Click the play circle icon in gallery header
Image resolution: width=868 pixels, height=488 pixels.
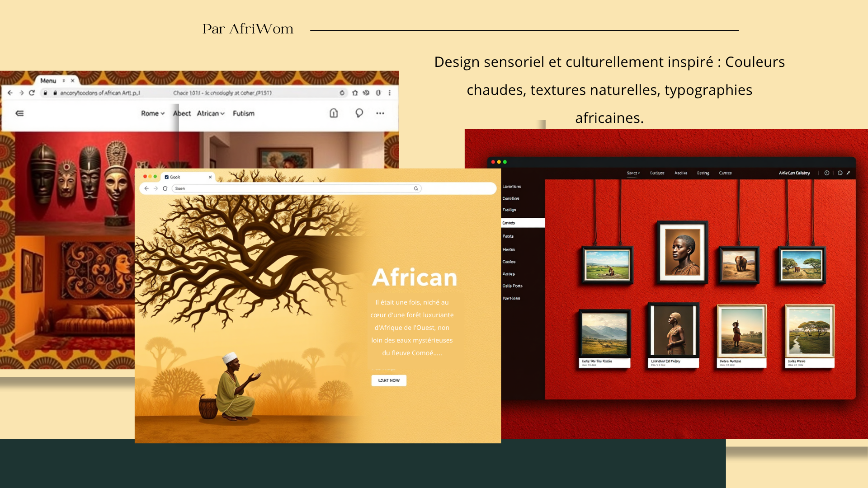tap(827, 173)
